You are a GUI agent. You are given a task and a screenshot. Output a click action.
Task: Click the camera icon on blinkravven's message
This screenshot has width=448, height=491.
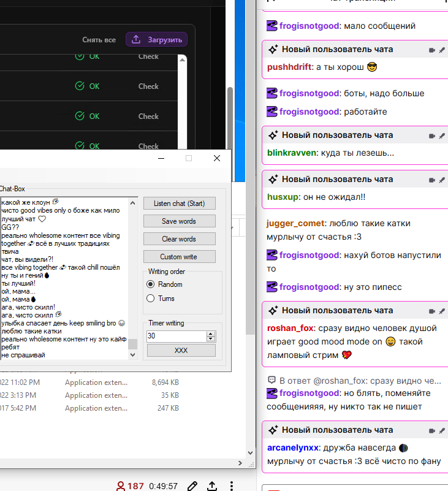click(431, 135)
